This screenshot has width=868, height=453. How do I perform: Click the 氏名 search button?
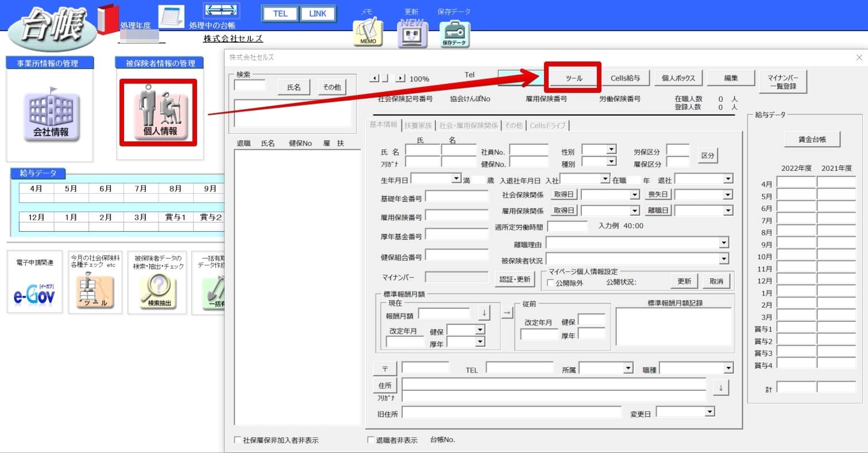pos(294,87)
